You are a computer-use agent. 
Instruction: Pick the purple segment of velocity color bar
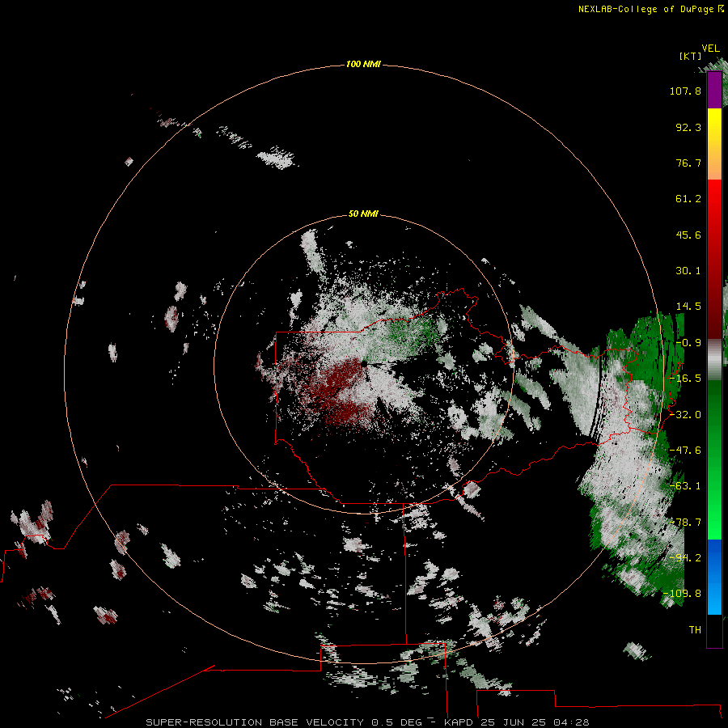pyautogui.click(x=714, y=91)
